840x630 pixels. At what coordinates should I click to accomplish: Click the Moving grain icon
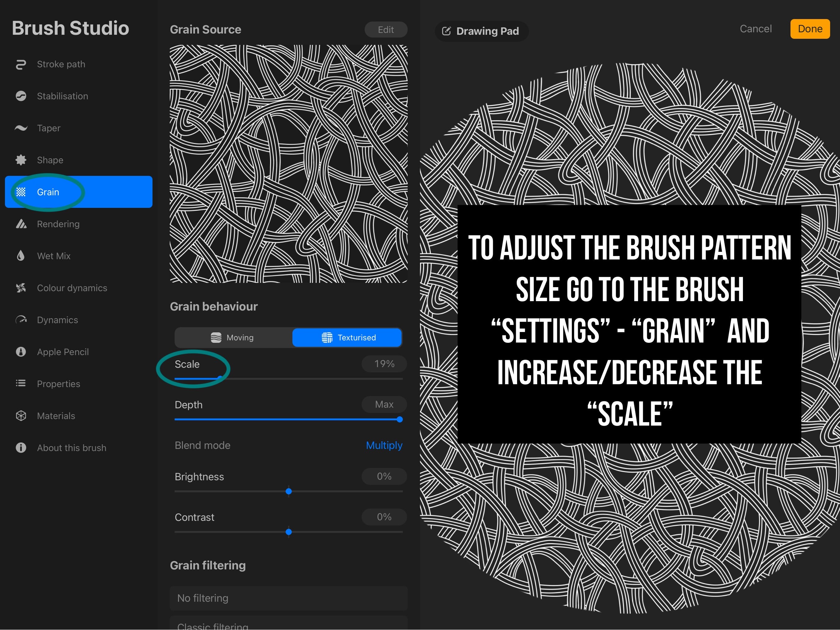click(x=216, y=338)
